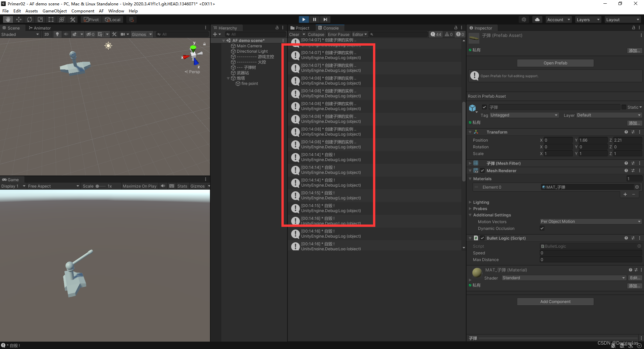Open Bullet Logic component options menu
This screenshot has width=644, height=349.
click(640, 238)
